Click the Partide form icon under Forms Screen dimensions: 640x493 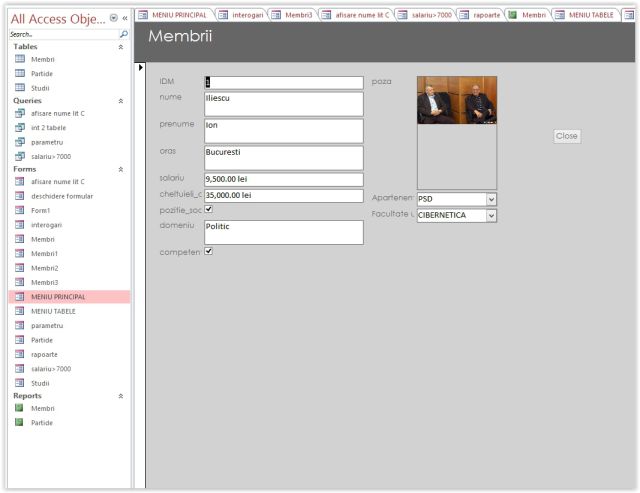click(x=20, y=339)
